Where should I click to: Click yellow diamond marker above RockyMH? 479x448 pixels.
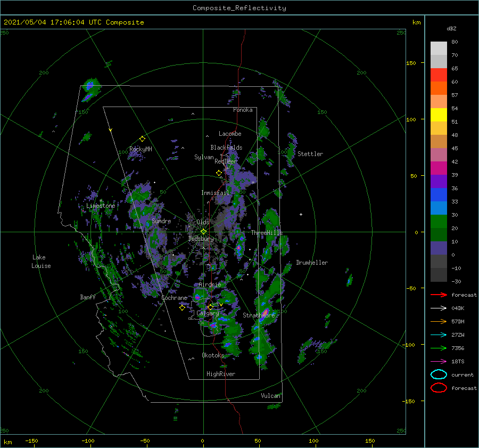coord(142,139)
